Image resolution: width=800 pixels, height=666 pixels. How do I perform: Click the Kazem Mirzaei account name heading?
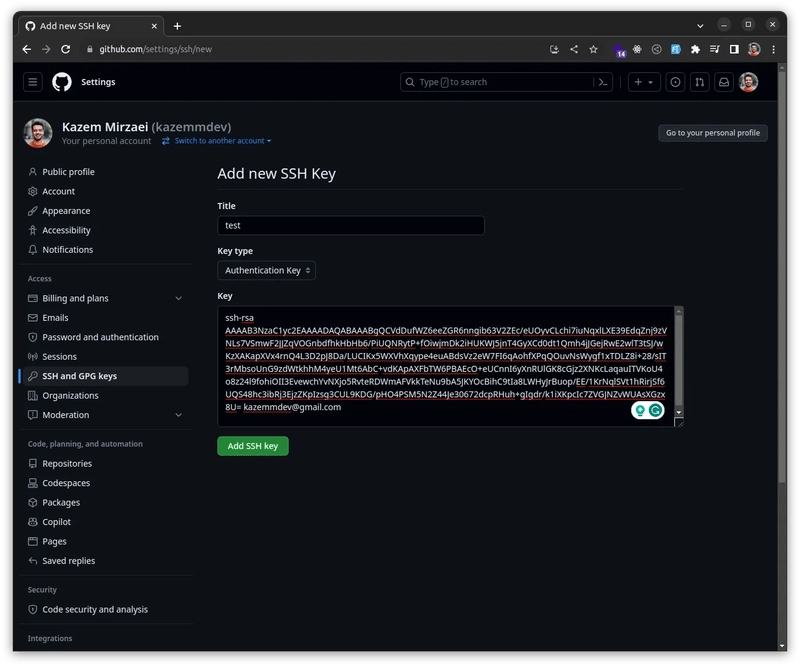click(x=146, y=127)
